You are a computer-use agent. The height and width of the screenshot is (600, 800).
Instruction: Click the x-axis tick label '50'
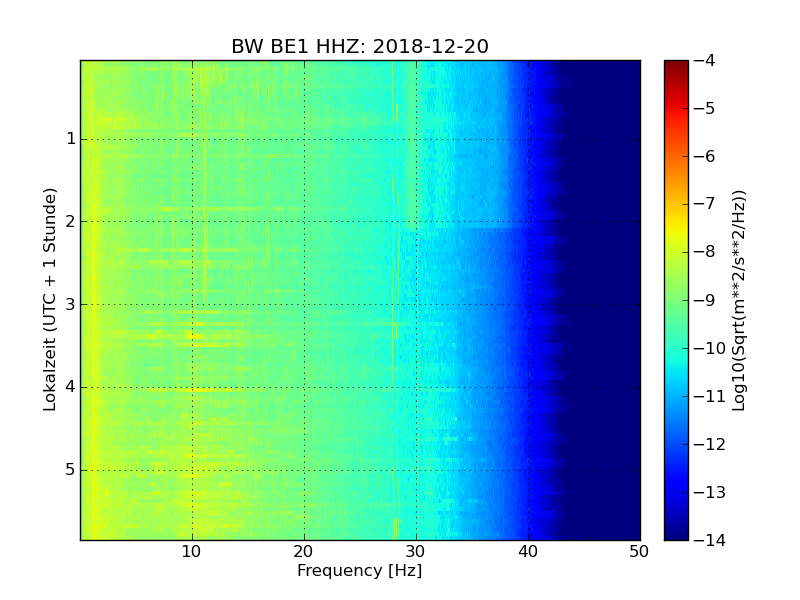[x=639, y=552]
